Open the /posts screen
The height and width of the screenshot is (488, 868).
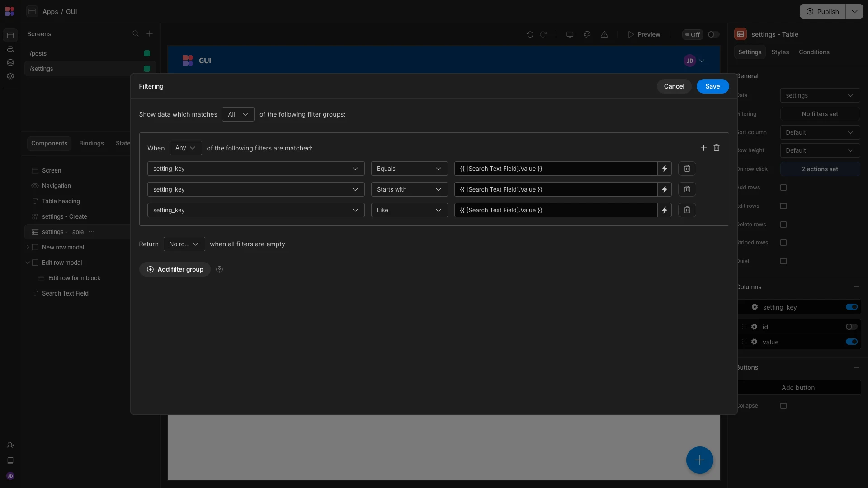pyautogui.click(x=90, y=53)
